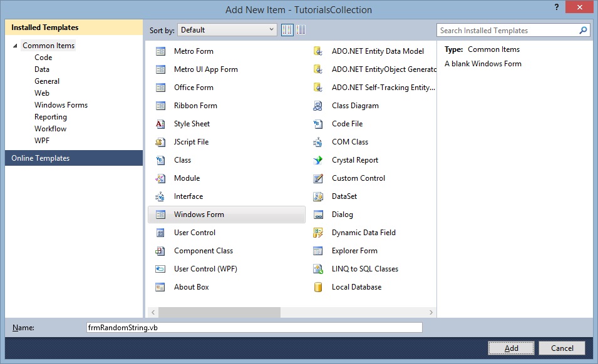The image size is (598, 364).
Task: Select the General category
Action: pyautogui.click(x=47, y=81)
